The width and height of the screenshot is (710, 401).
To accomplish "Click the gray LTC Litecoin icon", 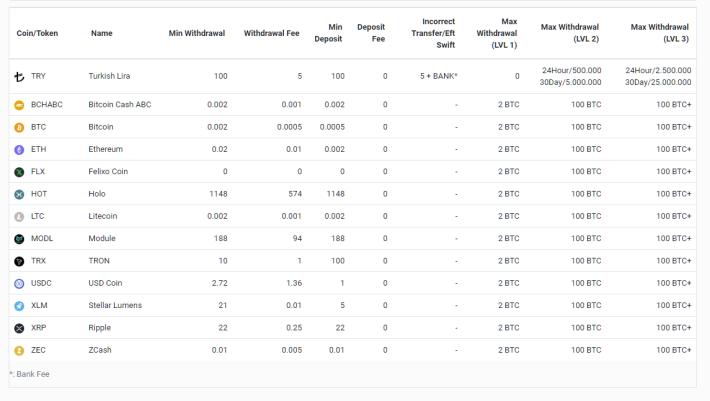I will click(x=19, y=217).
